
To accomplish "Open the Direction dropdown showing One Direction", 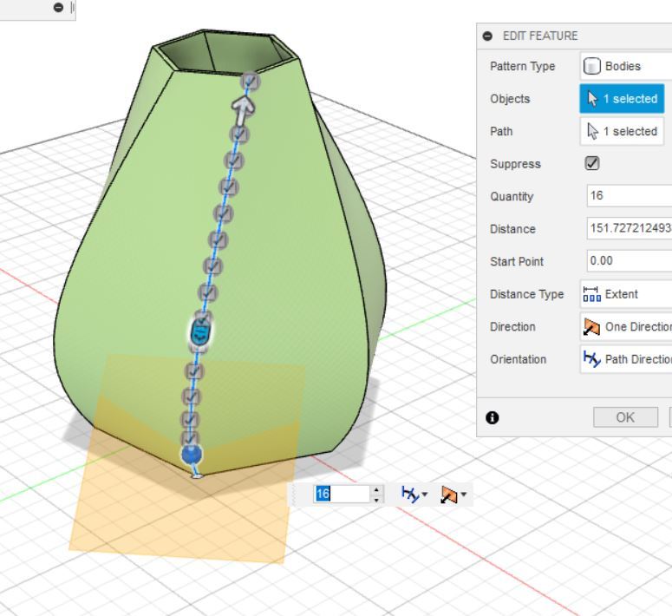I will tap(626, 327).
